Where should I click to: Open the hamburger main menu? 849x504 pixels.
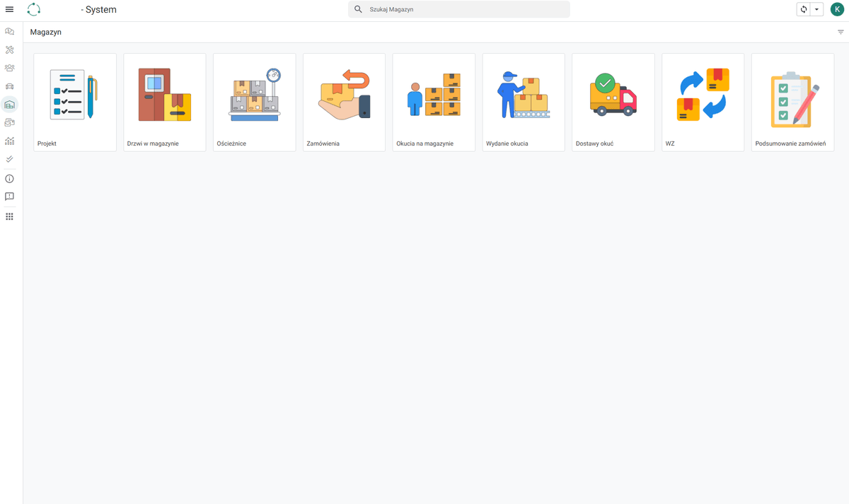pyautogui.click(x=9, y=9)
